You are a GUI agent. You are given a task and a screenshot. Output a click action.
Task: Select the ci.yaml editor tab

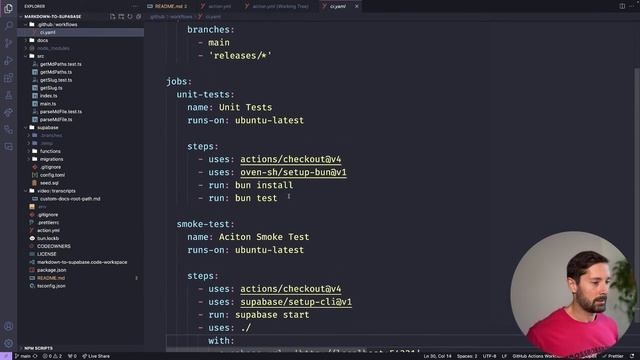337,6
